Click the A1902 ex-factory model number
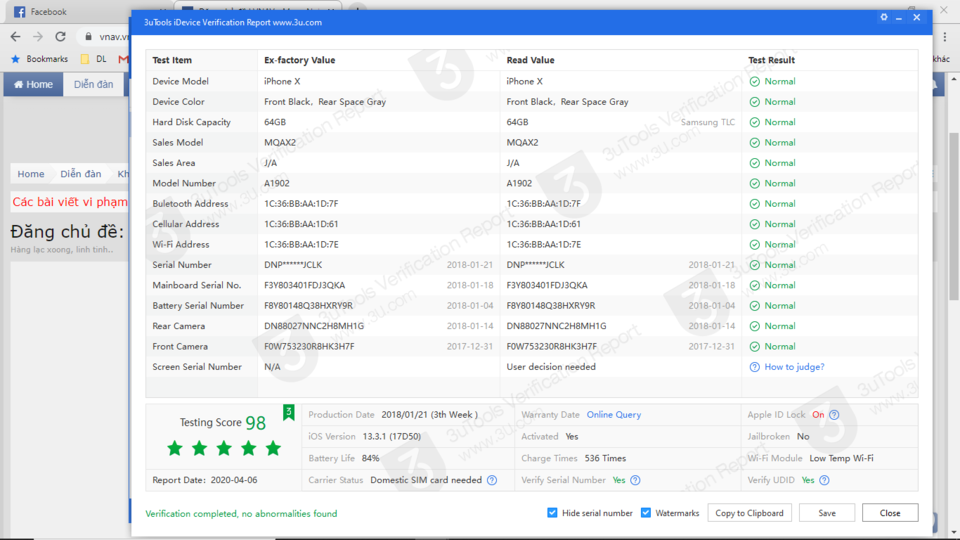The width and height of the screenshot is (960, 540). coord(277,183)
